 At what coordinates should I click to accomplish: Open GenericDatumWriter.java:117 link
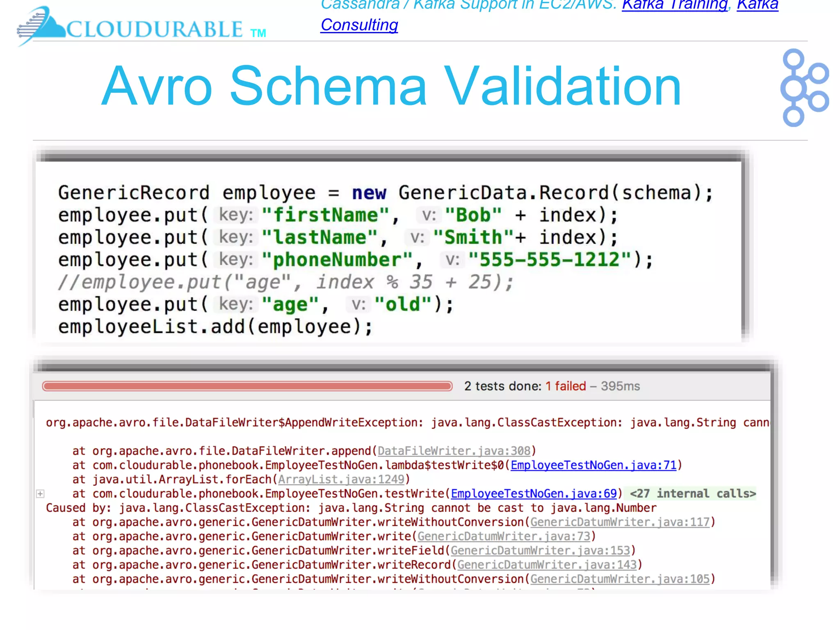(619, 522)
